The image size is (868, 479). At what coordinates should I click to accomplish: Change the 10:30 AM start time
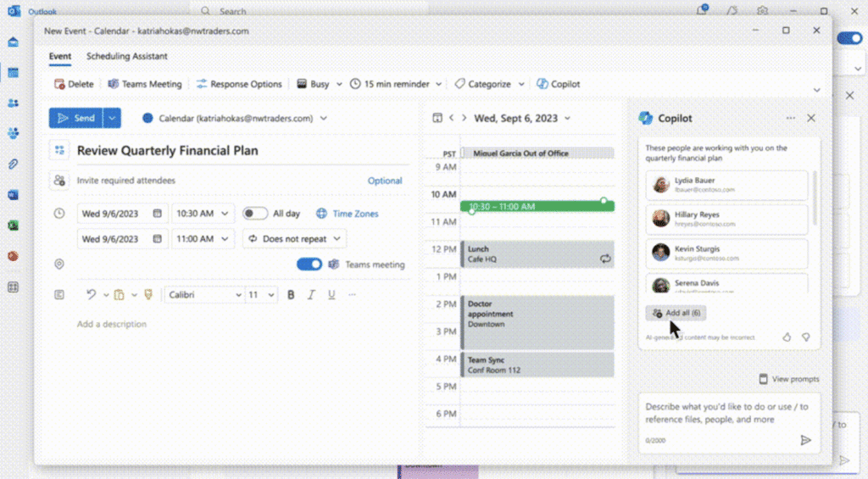coord(203,214)
